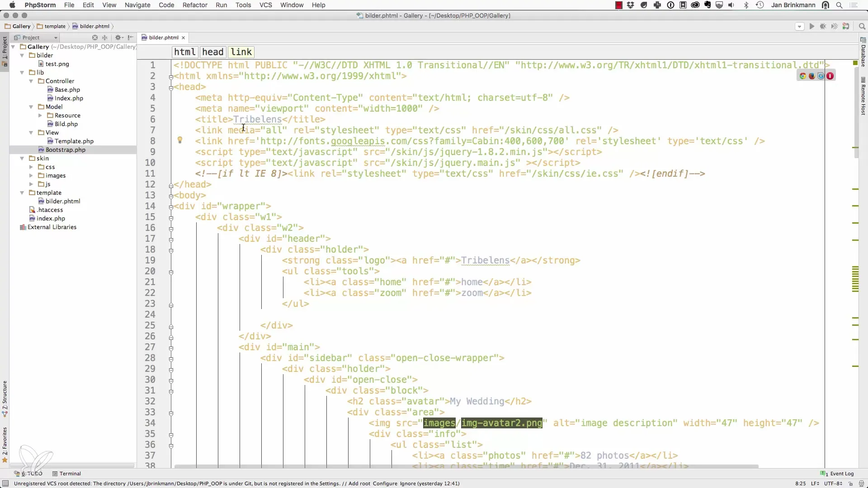Open run configuration dropdown

pos(799,26)
